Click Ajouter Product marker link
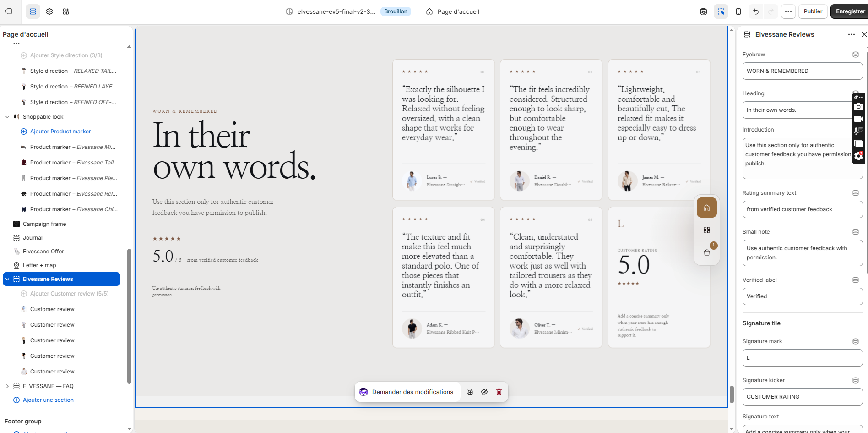The width and height of the screenshot is (868, 433). pos(60,132)
